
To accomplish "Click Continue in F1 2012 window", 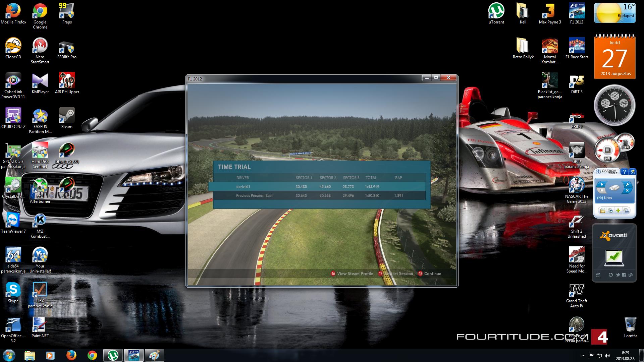I will tap(430, 274).
